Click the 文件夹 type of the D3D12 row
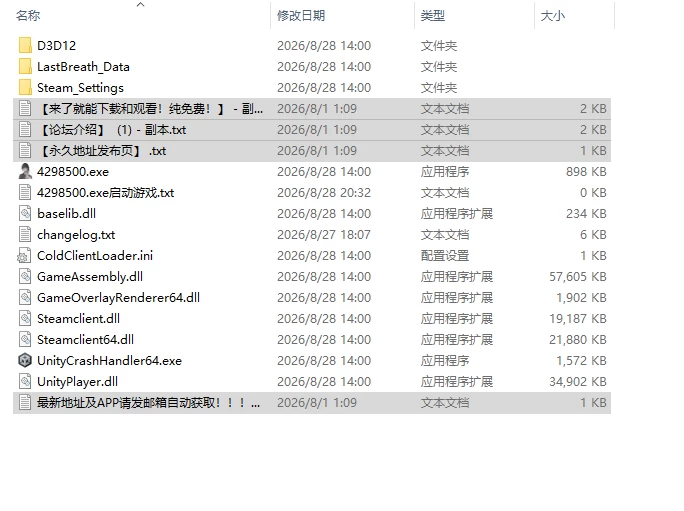Image resolution: width=684 pixels, height=511 pixels. 439,45
